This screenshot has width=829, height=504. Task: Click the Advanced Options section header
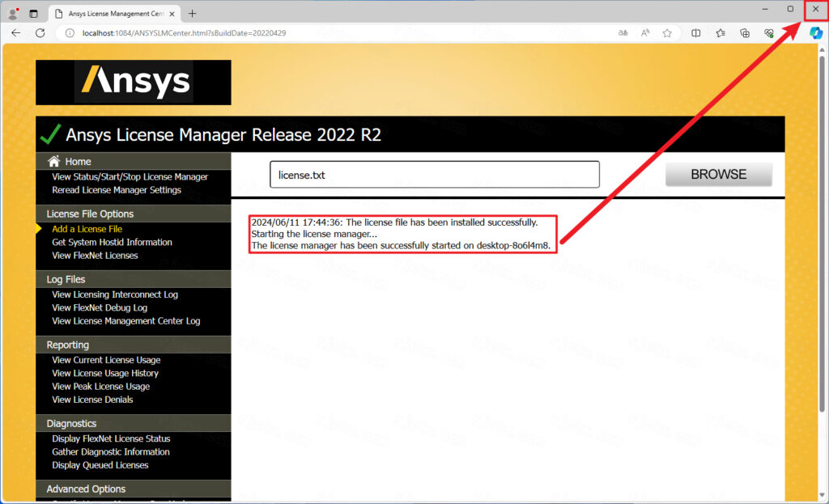[134, 489]
